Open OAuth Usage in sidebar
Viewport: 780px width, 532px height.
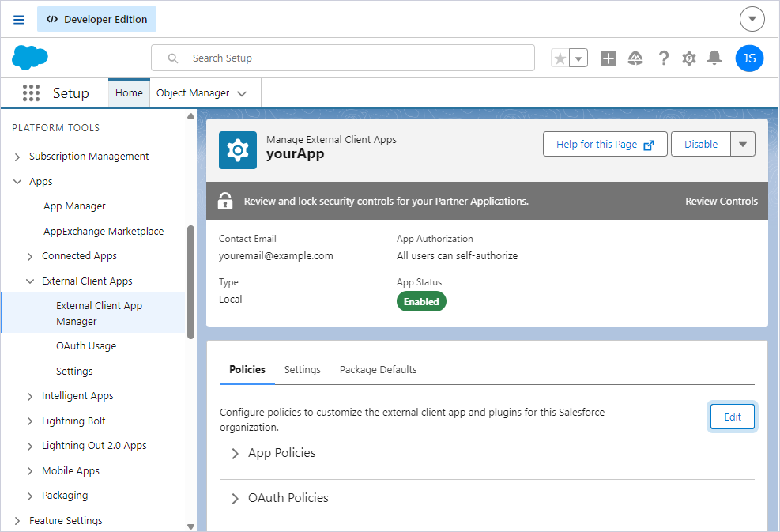[86, 346]
